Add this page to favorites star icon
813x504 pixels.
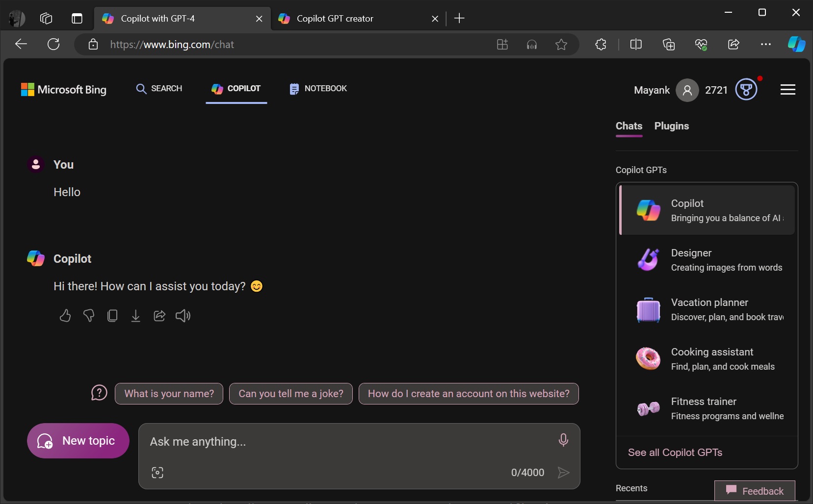pos(561,45)
